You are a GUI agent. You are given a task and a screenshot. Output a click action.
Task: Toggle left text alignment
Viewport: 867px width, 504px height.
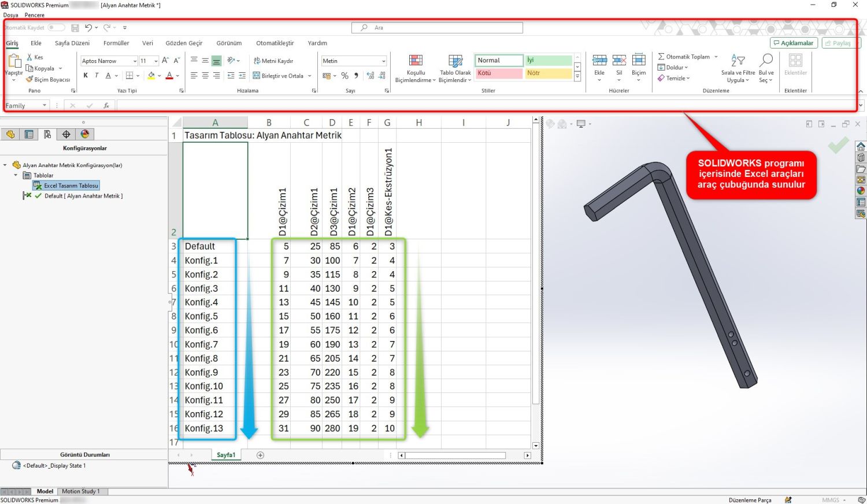pyautogui.click(x=194, y=76)
